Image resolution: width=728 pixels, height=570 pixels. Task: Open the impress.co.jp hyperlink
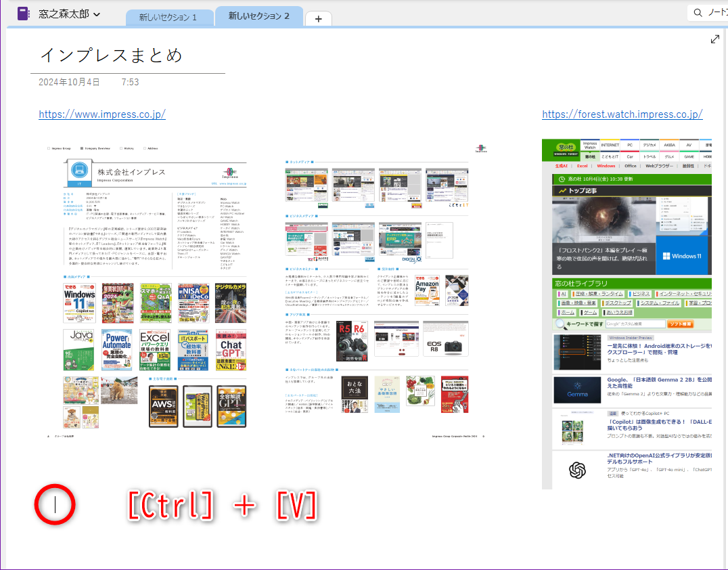101,114
